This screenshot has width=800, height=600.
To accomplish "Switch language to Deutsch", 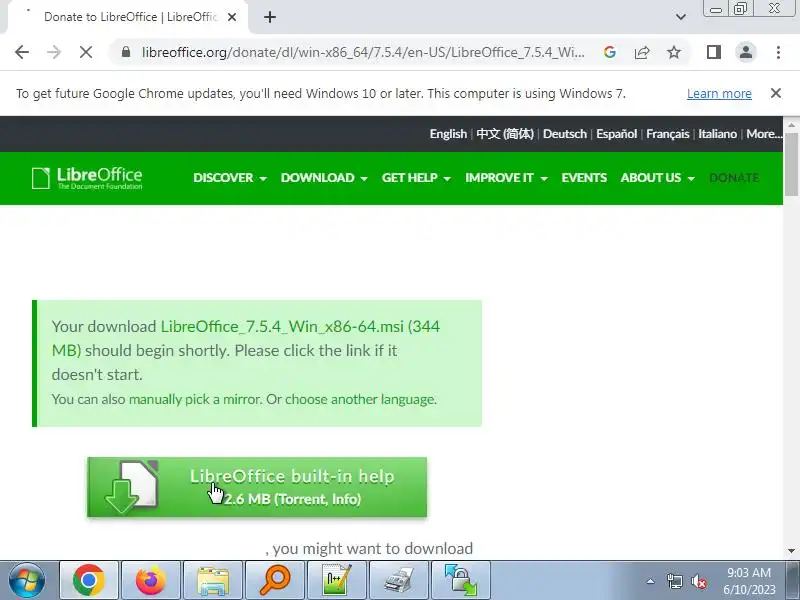I will (x=565, y=134).
